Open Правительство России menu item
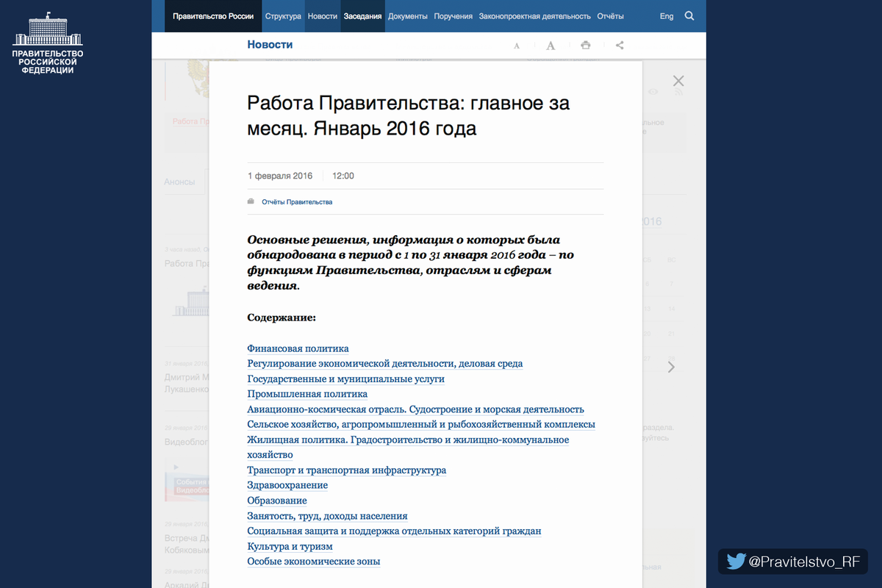Image resolution: width=882 pixels, height=588 pixels. [213, 16]
